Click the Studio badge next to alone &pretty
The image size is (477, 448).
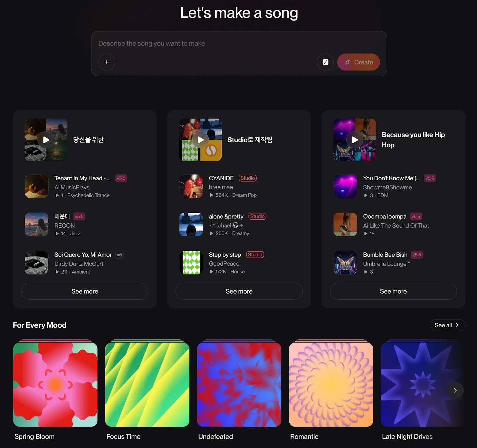coord(257,216)
